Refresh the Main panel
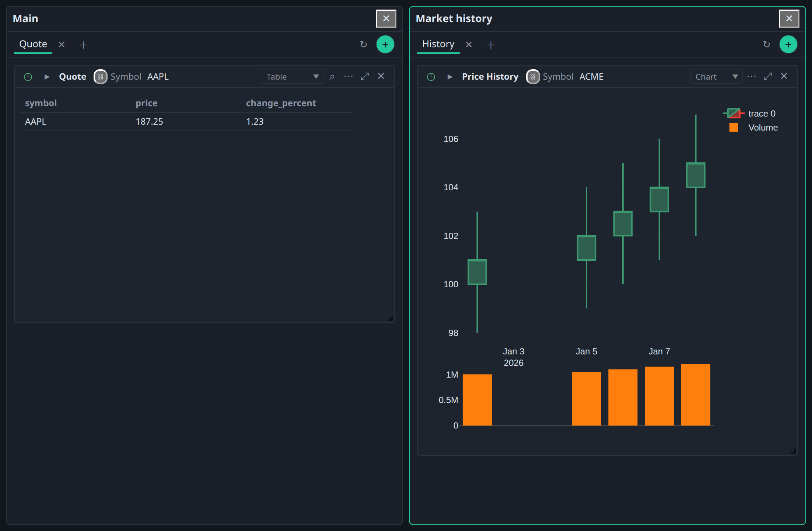The image size is (812, 531). [x=363, y=45]
